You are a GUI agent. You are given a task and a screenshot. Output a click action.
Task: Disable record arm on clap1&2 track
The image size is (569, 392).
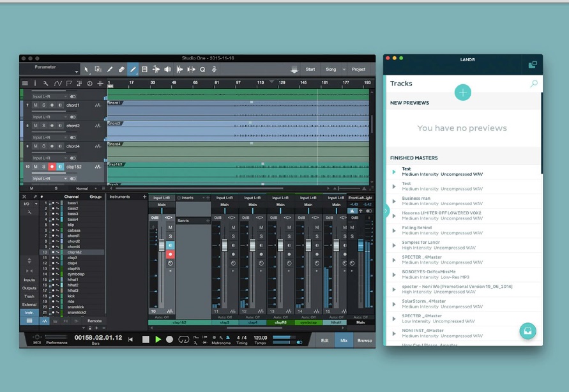coord(52,167)
